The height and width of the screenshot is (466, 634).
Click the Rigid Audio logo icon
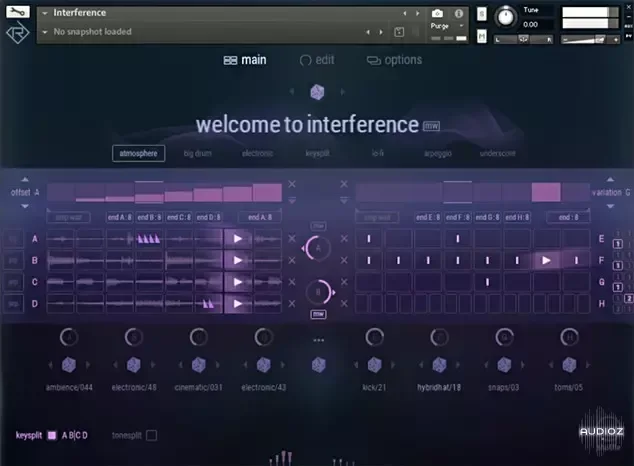pos(17,33)
